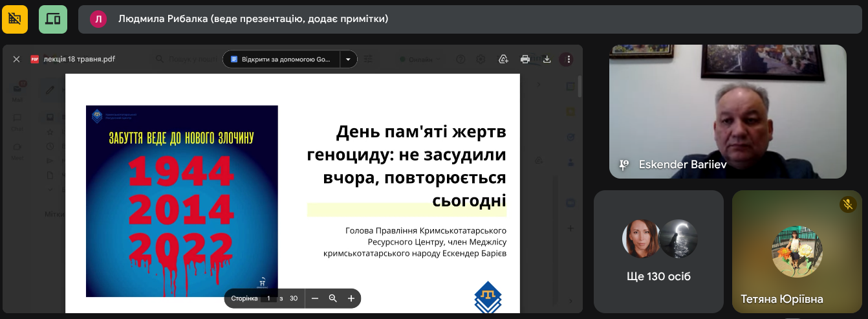Click the crossed-out presentation icon in yellow
Image resolution: width=868 pixels, height=319 pixels.
click(x=15, y=19)
